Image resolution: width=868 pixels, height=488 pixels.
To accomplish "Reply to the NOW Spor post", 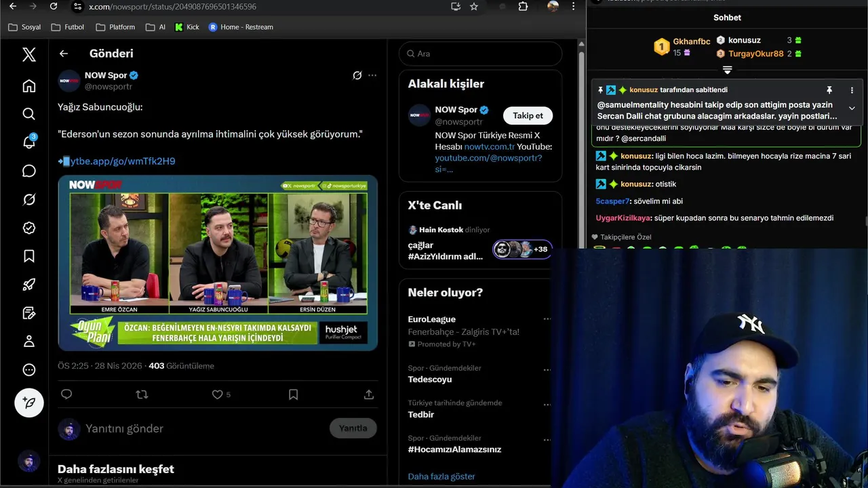I will click(x=66, y=394).
